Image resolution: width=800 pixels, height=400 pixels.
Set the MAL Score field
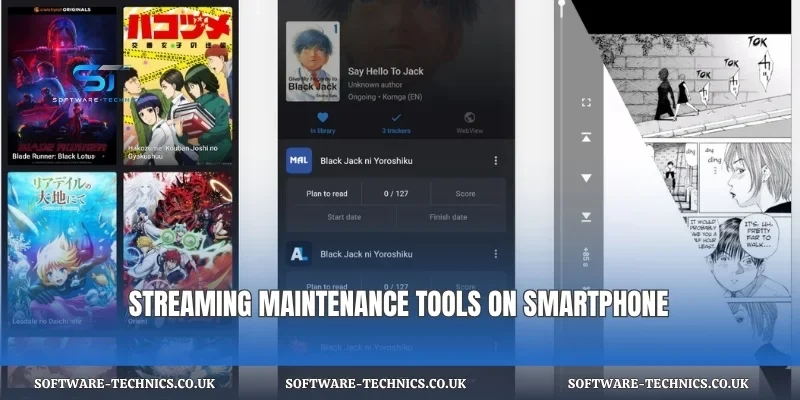(x=465, y=194)
